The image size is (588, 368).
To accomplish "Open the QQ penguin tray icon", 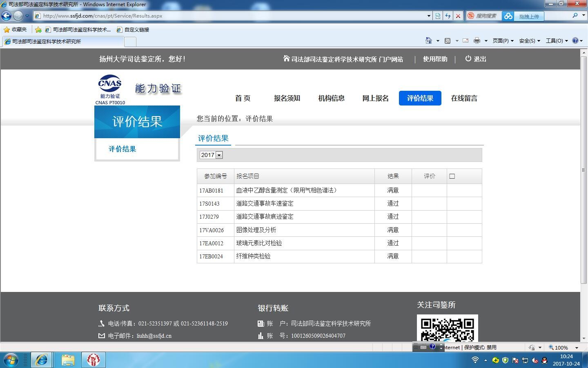I will [544, 360].
